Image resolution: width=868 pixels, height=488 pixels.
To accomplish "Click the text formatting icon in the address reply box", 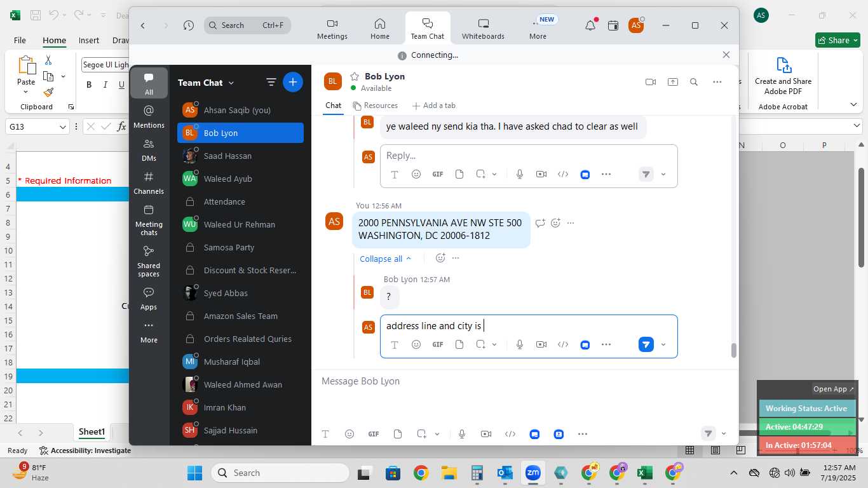I will (395, 344).
